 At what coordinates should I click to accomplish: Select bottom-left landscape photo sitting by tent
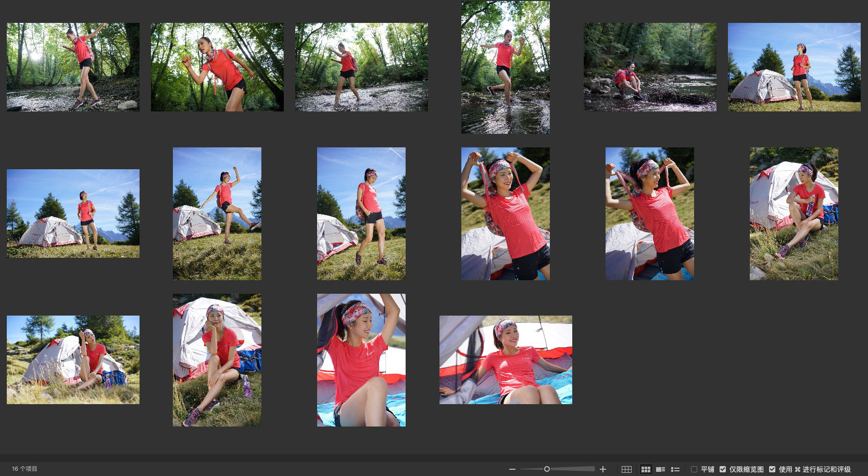point(73,359)
